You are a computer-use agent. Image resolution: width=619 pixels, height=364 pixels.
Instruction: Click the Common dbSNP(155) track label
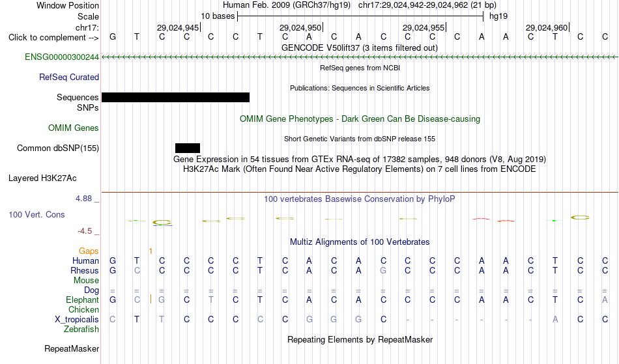click(58, 148)
